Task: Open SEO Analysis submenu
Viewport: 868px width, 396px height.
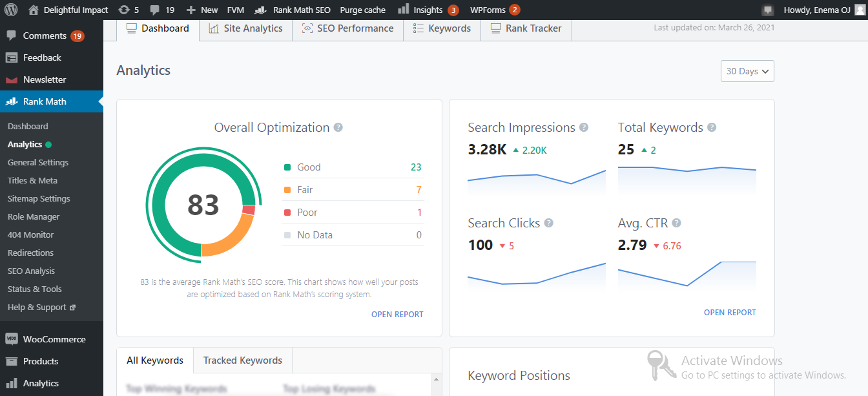Action: (31, 271)
